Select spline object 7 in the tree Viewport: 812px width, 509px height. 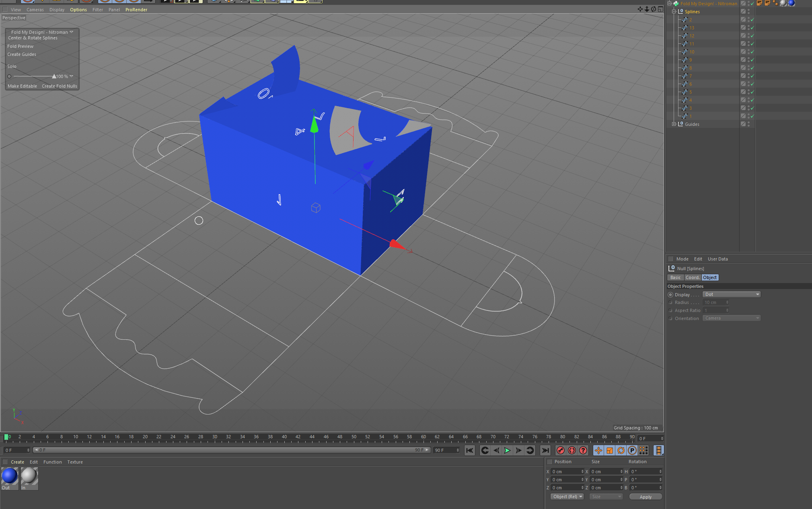coord(691,76)
